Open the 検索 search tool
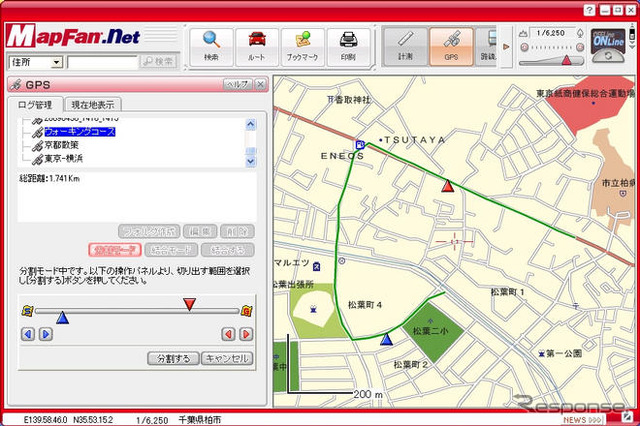The image size is (640, 426). point(211,46)
